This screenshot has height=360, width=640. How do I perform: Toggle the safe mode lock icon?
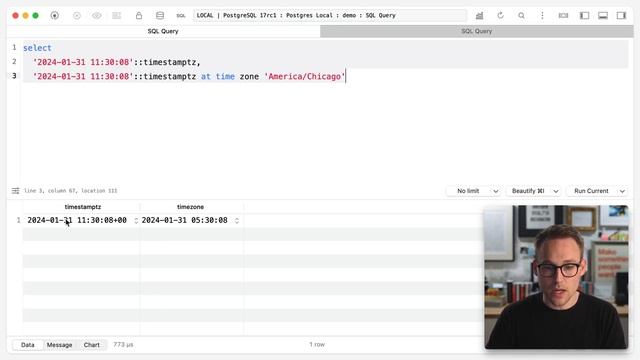tap(139, 16)
